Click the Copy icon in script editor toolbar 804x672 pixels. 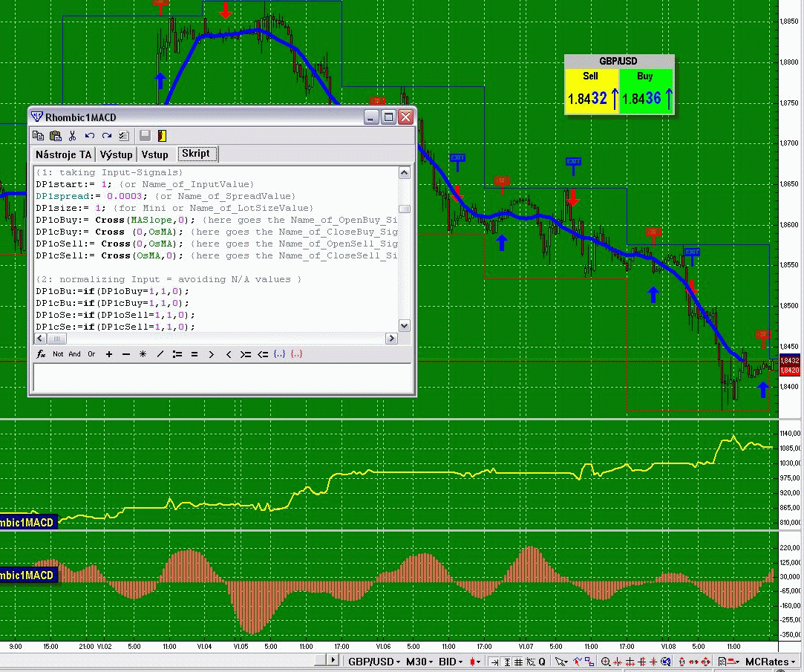click(x=39, y=136)
